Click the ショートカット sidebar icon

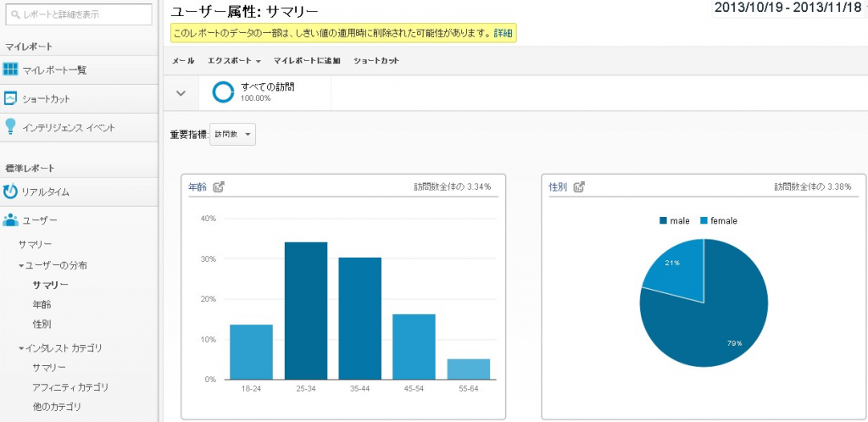click(11, 98)
